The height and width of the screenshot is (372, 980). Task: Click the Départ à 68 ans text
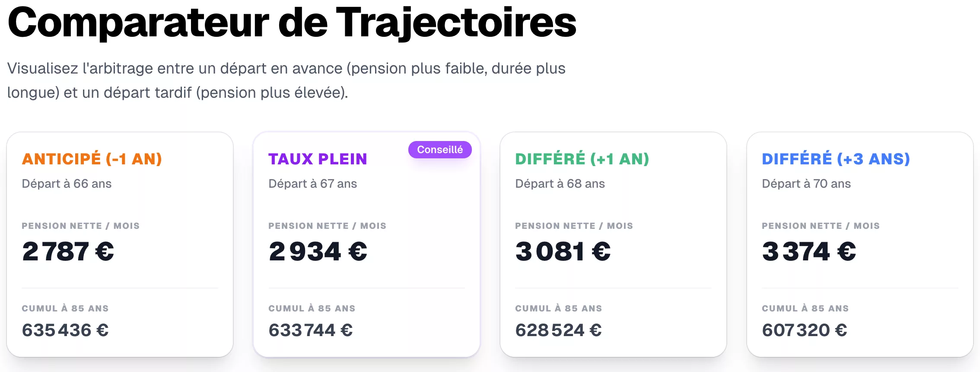click(x=560, y=184)
